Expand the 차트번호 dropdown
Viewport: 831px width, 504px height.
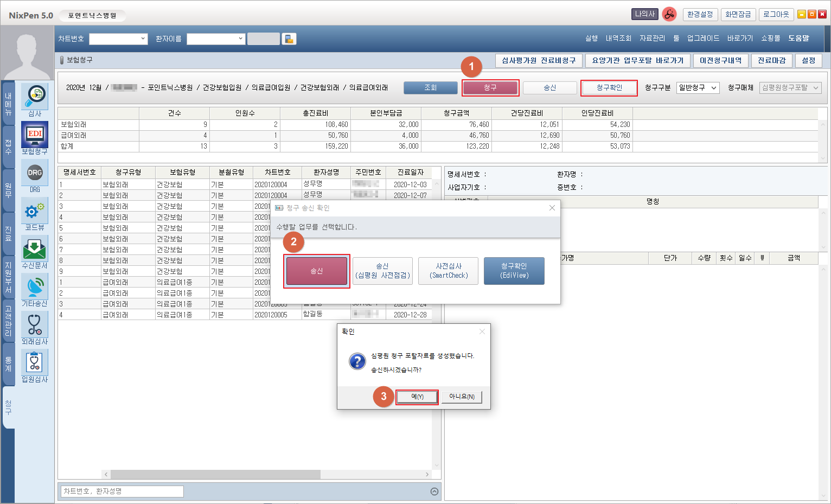143,39
